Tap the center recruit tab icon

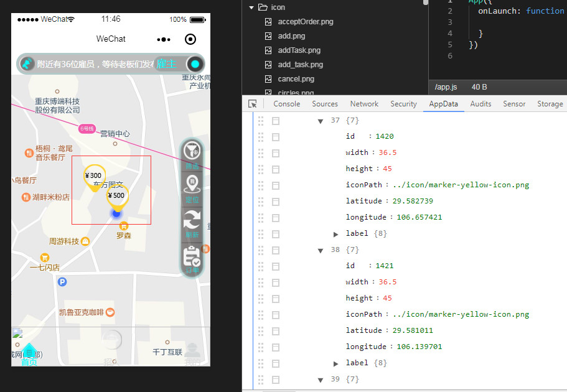pyautogui.click(x=111, y=340)
